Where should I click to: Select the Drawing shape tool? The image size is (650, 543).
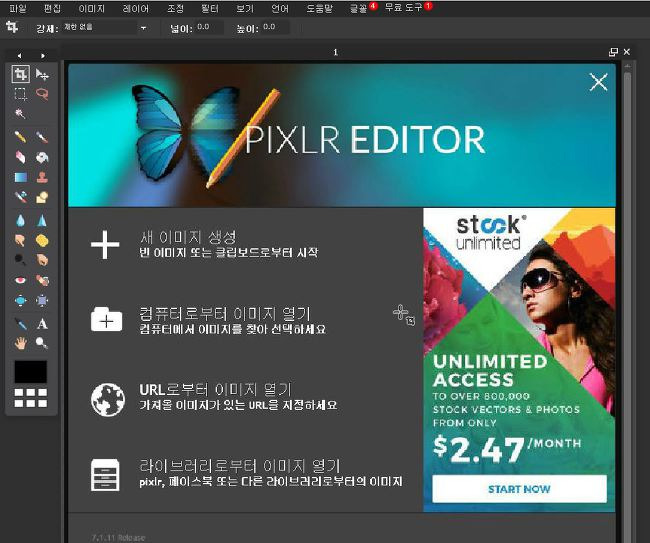coord(42,197)
